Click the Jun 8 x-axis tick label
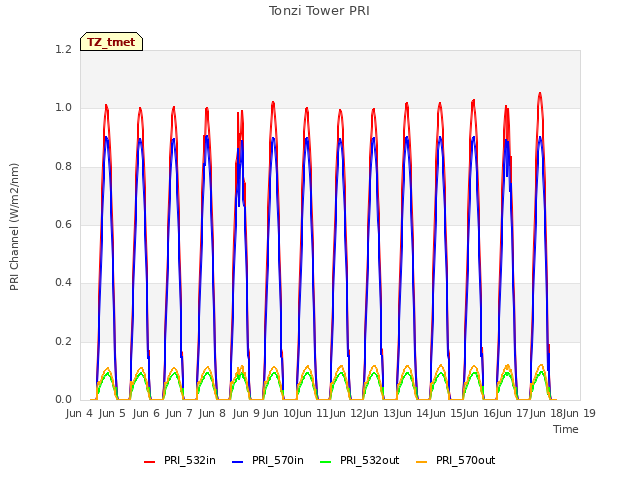The width and height of the screenshot is (640, 480). pos(212,413)
